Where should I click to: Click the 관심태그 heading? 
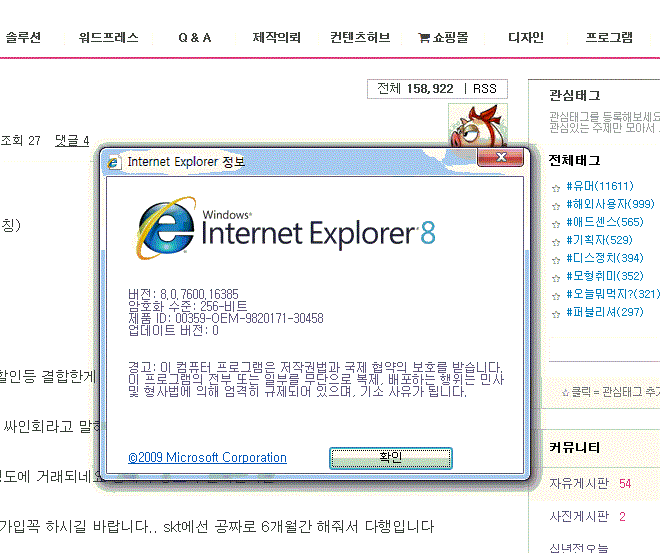(x=575, y=96)
